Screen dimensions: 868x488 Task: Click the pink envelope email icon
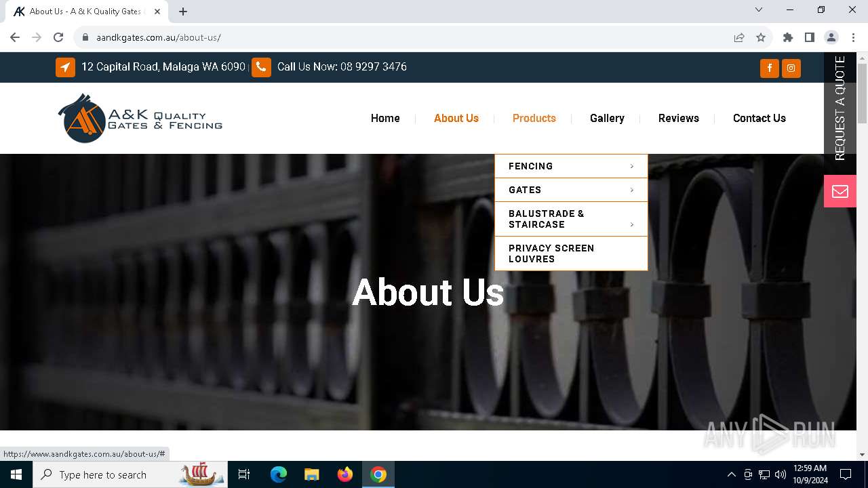point(840,191)
